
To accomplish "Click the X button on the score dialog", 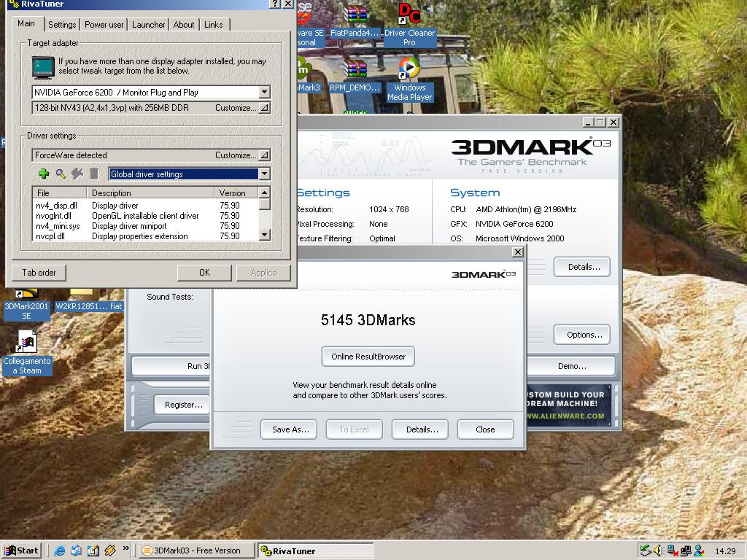I will 518,252.
